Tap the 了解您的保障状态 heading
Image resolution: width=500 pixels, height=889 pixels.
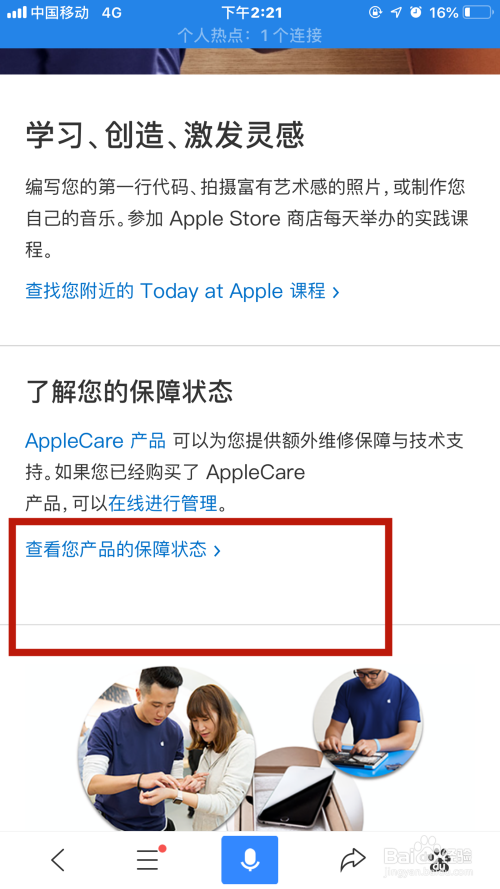[129, 391]
